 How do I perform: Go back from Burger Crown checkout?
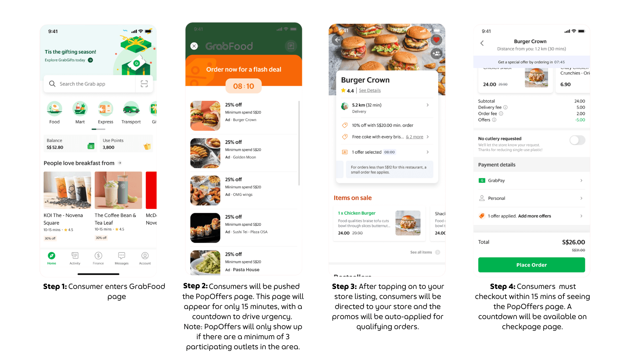tap(482, 43)
